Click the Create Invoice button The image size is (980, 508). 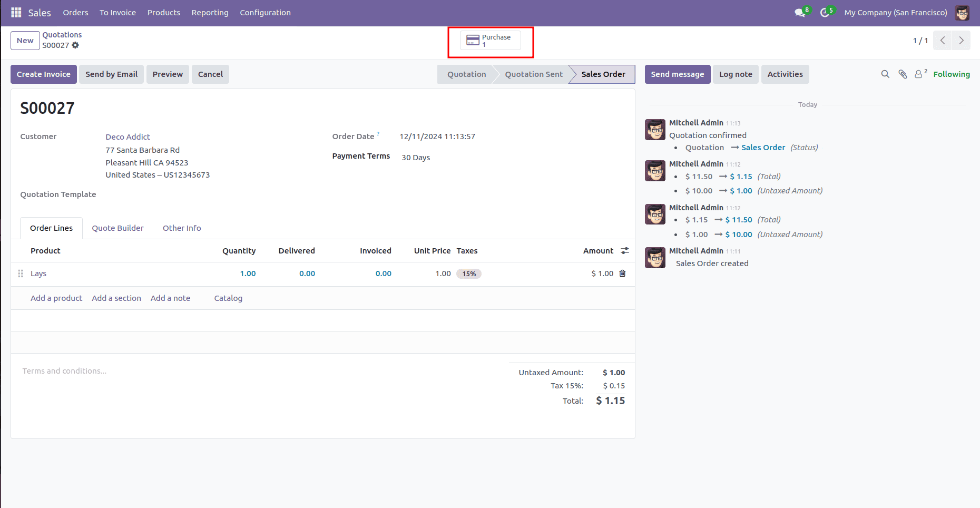click(x=43, y=74)
